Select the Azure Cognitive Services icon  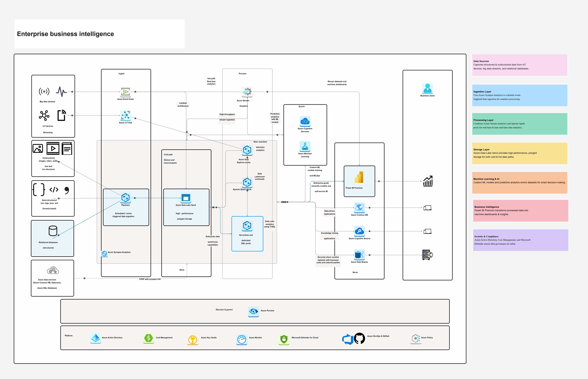coord(305,121)
